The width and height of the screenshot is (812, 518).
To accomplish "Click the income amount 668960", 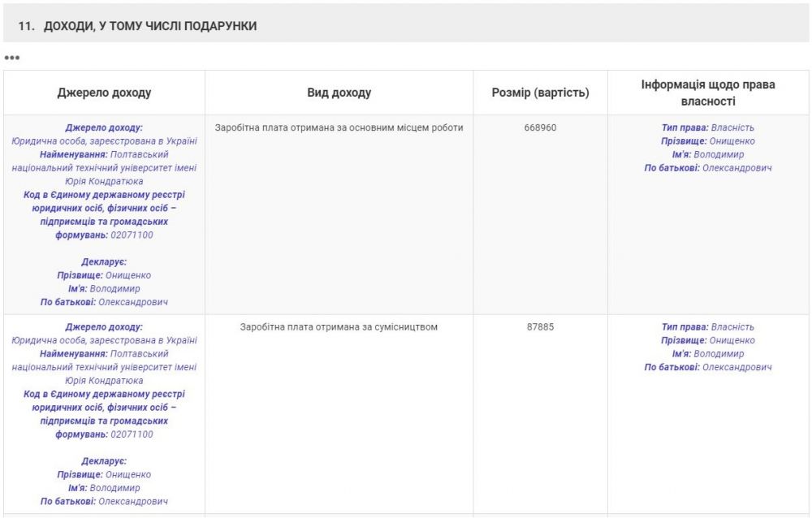I will (x=540, y=127).
